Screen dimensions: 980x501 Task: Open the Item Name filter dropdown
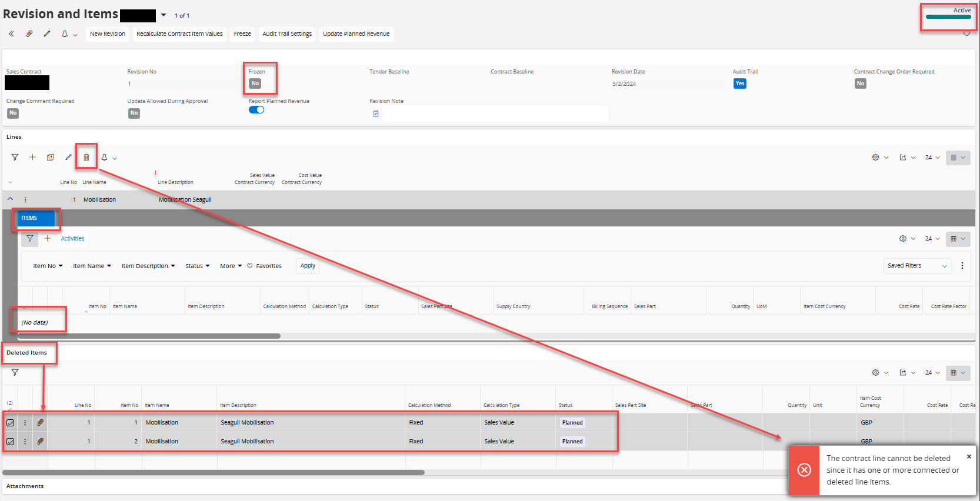click(x=92, y=266)
